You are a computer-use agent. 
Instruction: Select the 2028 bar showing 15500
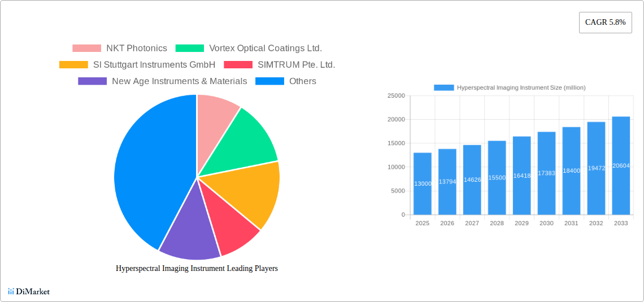pyautogui.click(x=497, y=178)
